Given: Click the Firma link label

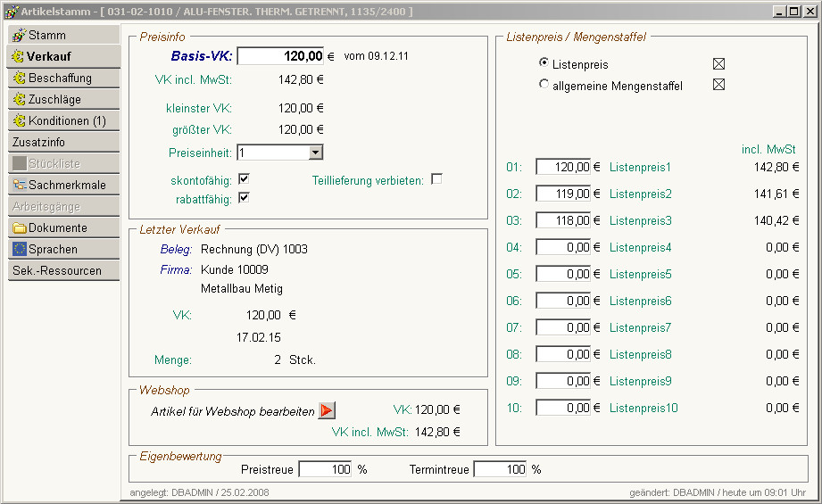Looking at the screenshot, I should [176, 269].
